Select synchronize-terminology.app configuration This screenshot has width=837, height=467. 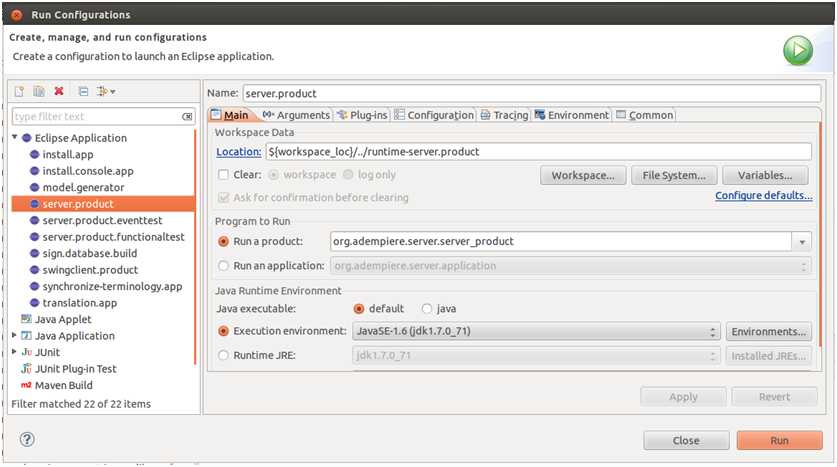(x=112, y=287)
